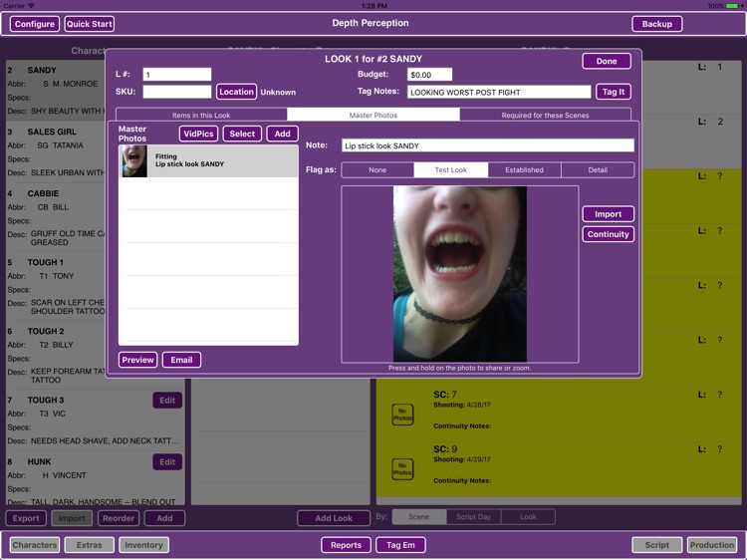The width and height of the screenshot is (747, 560).
Task: Open the Reports button
Action: [x=346, y=545]
